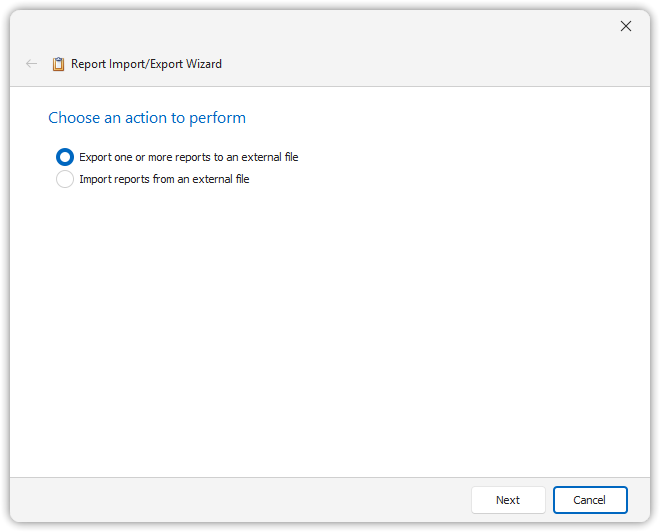
Task: Click the 'Import reports from an external file' label
Action: [164, 180]
